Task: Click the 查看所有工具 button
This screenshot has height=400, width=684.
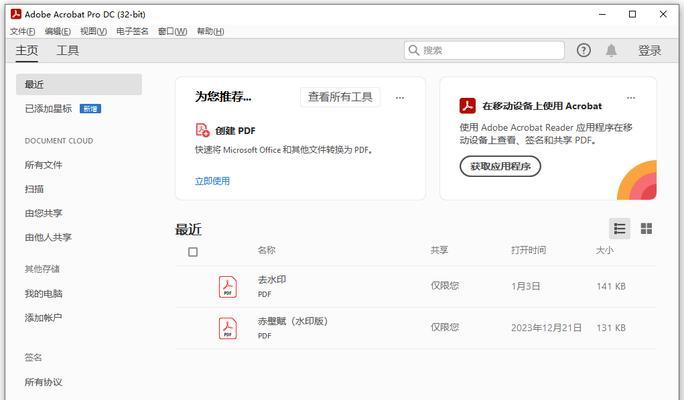Action: click(340, 97)
